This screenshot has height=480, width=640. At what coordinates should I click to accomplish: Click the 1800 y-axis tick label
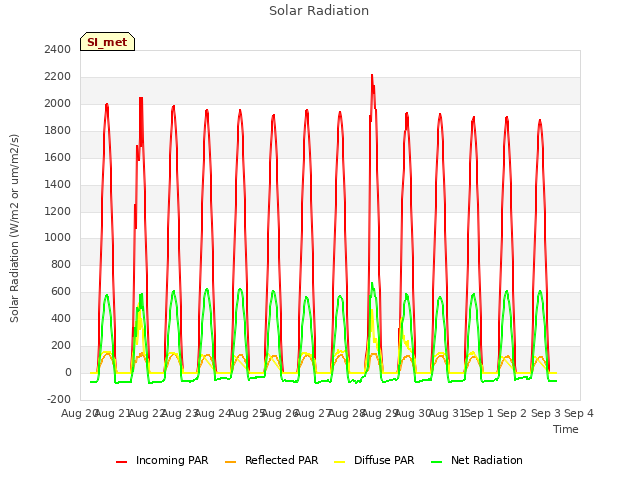[58, 131]
